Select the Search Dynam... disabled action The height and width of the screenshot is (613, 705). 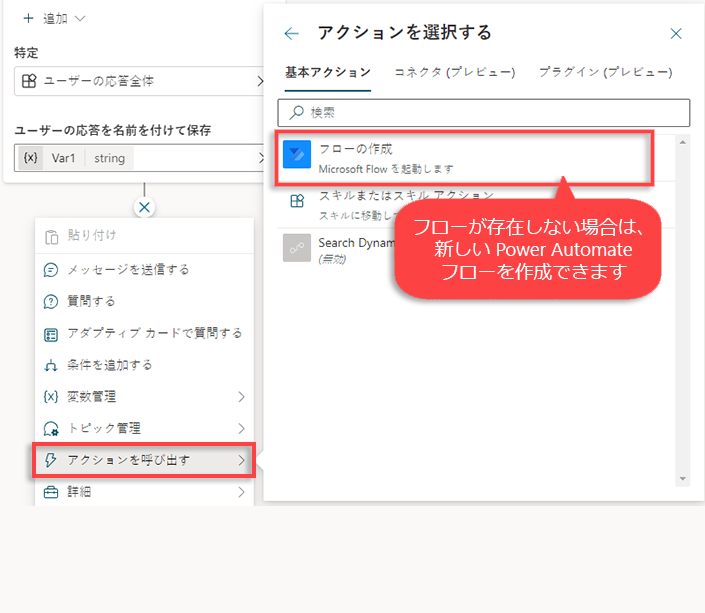[356, 243]
